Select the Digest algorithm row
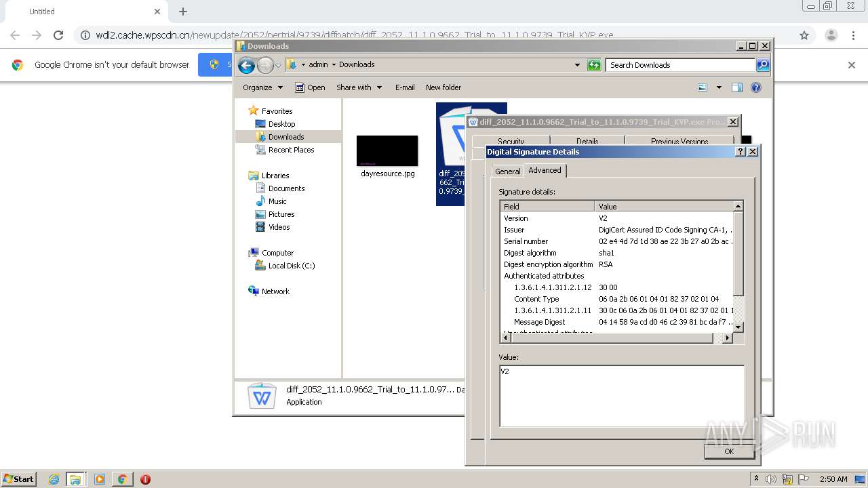The width and height of the screenshot is (868, 488). (x=617, y=253)
